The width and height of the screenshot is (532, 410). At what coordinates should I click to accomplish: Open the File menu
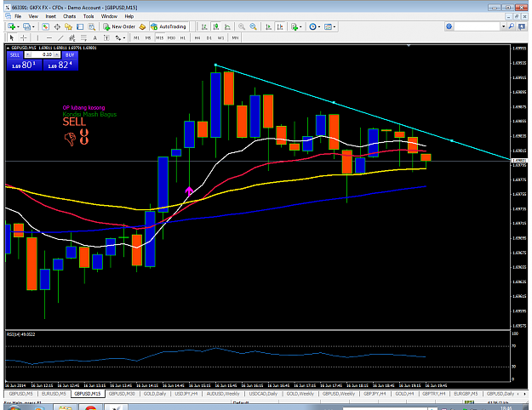click(x=18, y=16)
